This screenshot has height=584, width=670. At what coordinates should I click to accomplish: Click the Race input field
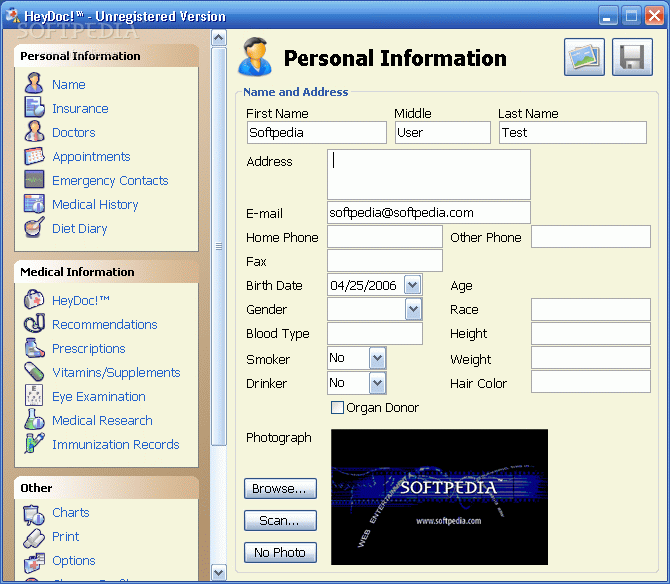pos(591,309)
